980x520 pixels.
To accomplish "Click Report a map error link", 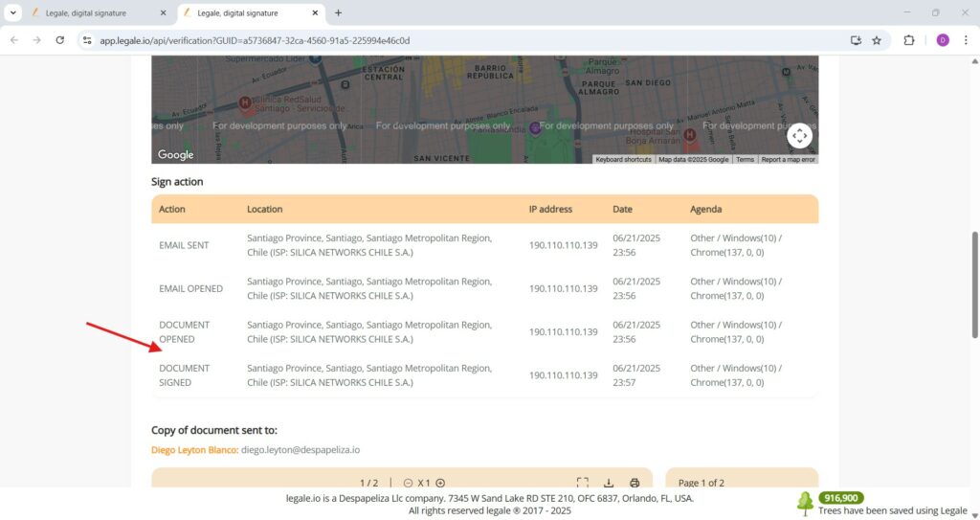I will point(788,160).
